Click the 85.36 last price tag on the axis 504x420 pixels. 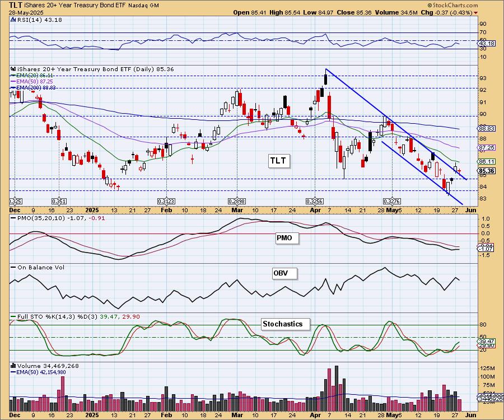pos(487,171)
